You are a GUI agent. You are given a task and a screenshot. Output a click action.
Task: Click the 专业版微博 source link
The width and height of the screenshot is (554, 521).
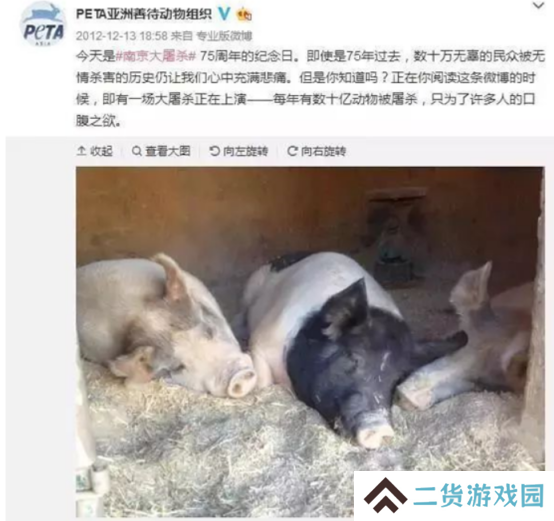(224, 36)
